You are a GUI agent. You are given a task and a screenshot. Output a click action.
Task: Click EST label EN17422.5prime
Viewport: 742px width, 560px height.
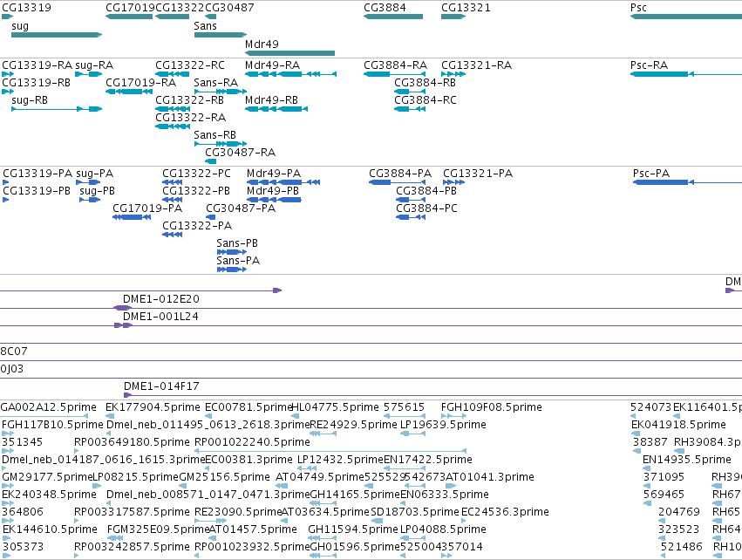[x=428, y=460]
